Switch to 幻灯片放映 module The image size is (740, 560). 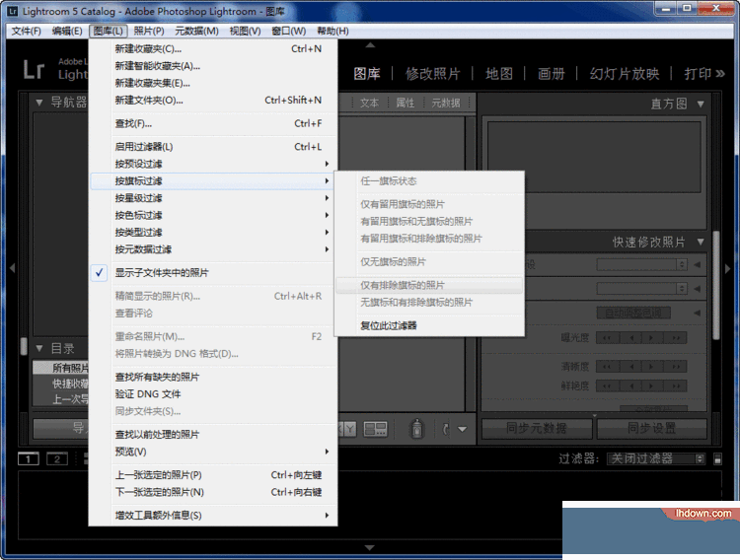[x=624, y=74]
